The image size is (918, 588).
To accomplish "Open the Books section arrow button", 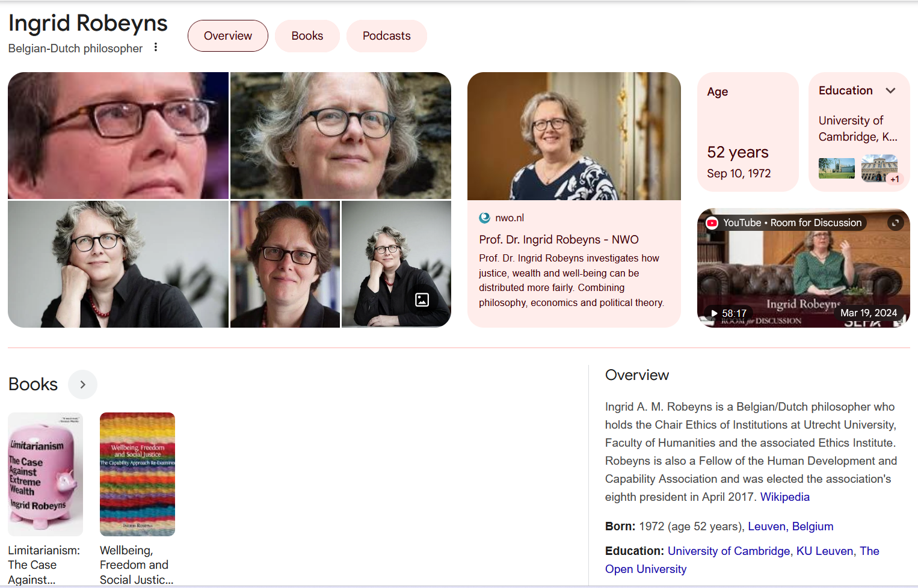I will click(x=83, y=384).
